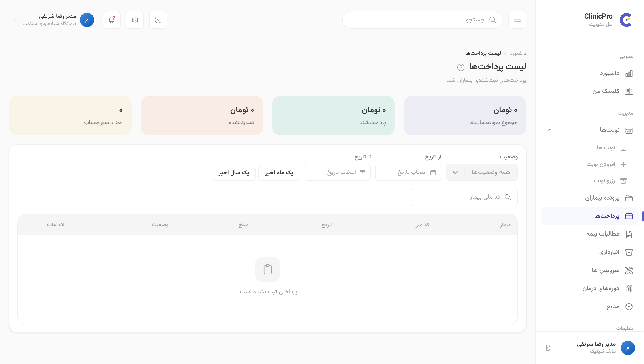Image resolution: width=644 pixels, height=364 pixels.
Task: Click the calendar icon in the از تاریخ field
Action: pos(433,172)
